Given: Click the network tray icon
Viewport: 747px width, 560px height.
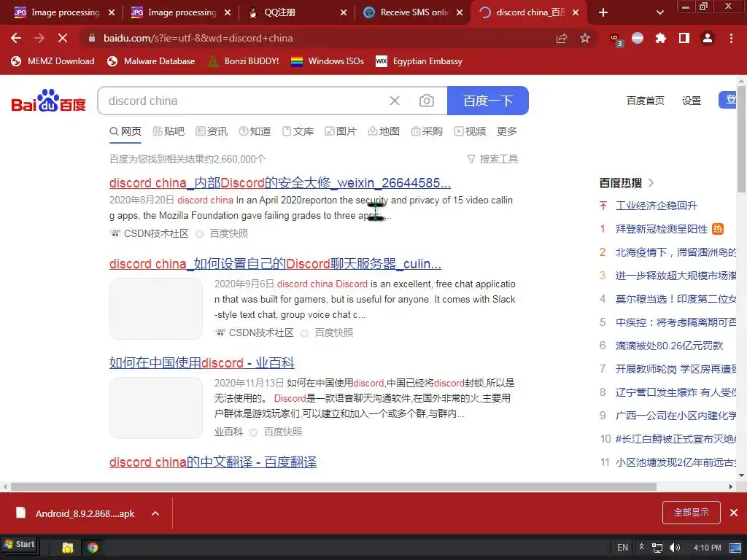Looking at the screenshot, I should pos(657,548).
